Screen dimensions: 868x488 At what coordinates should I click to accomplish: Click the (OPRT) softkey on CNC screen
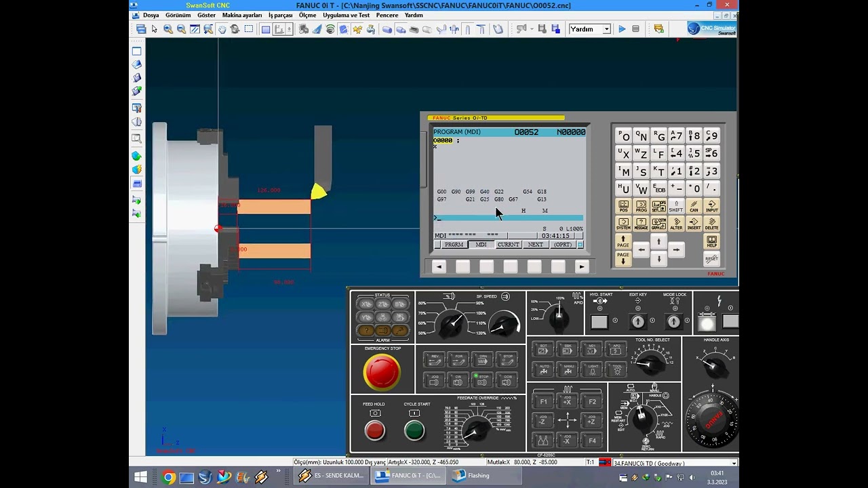tap(562, 245)
